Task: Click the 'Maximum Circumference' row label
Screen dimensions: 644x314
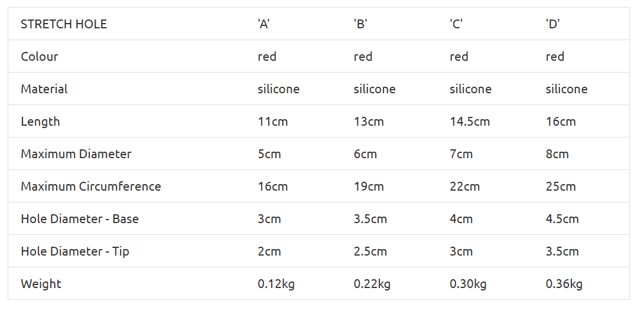Action: (91, 187)
